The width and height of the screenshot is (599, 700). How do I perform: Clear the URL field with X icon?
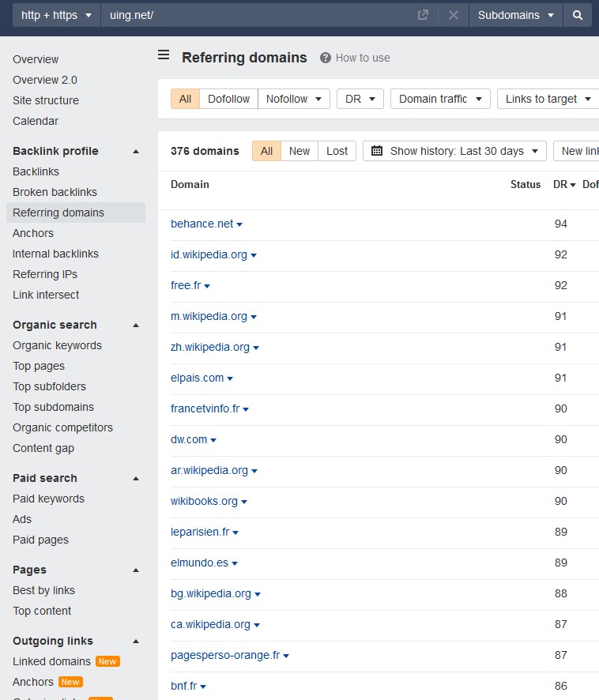(x=454, y=15)
